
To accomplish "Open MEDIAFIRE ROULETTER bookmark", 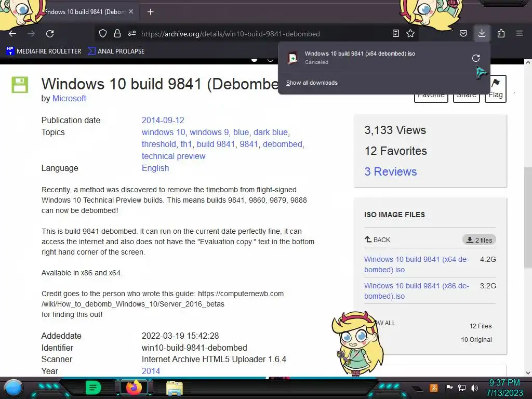I will pyautogui.click(x=44, y=51).
